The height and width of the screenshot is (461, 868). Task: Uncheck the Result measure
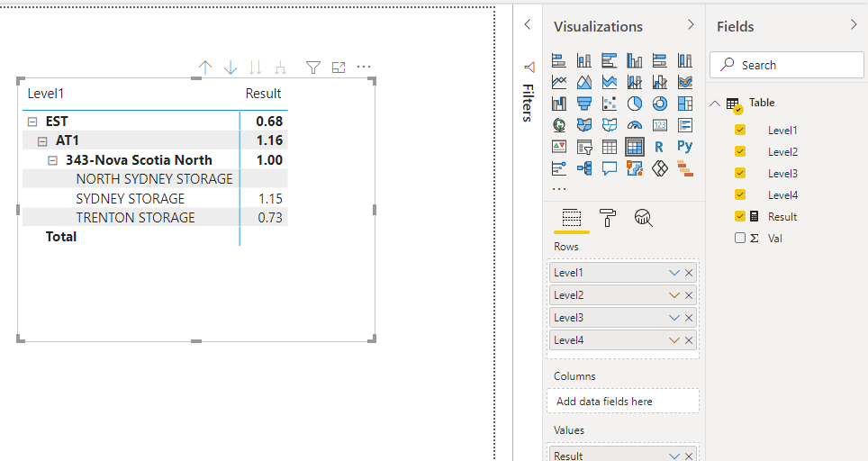pyautogui.click(x=740, y=216)
